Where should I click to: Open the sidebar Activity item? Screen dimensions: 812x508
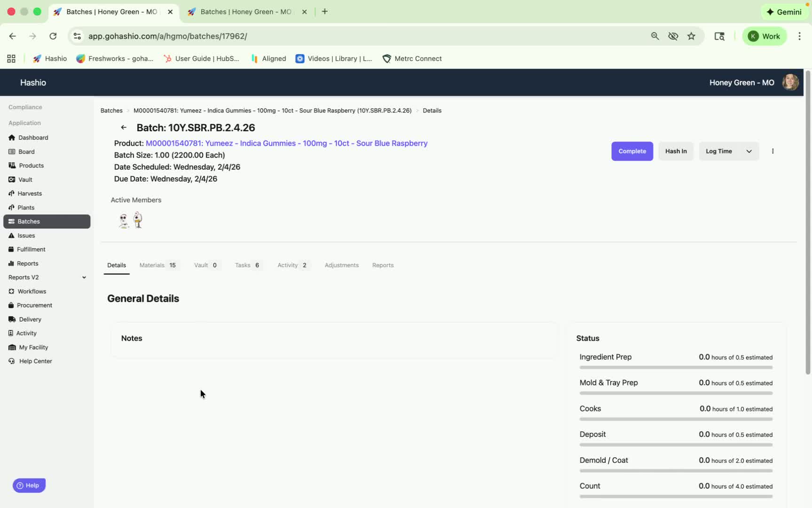22,333
